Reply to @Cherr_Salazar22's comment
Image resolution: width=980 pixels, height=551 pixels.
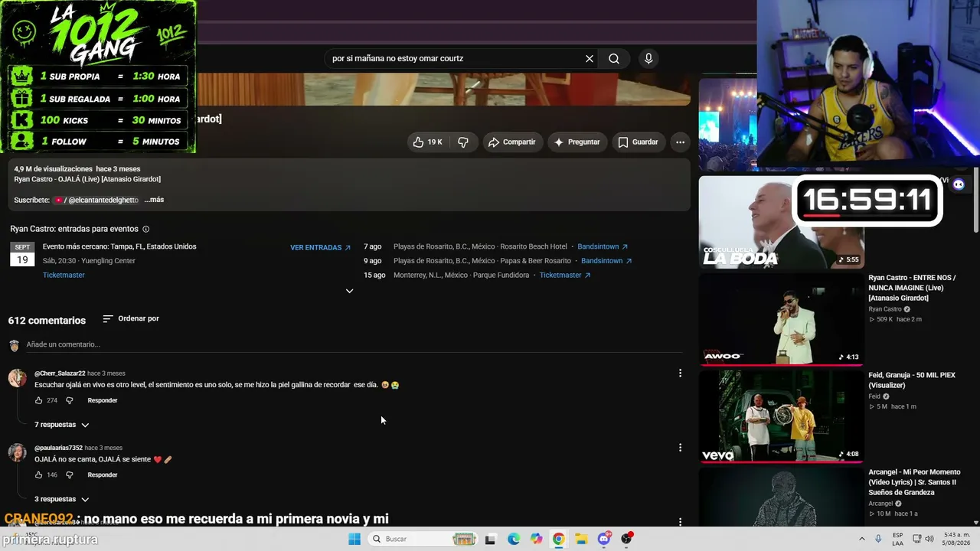(103, 400)
